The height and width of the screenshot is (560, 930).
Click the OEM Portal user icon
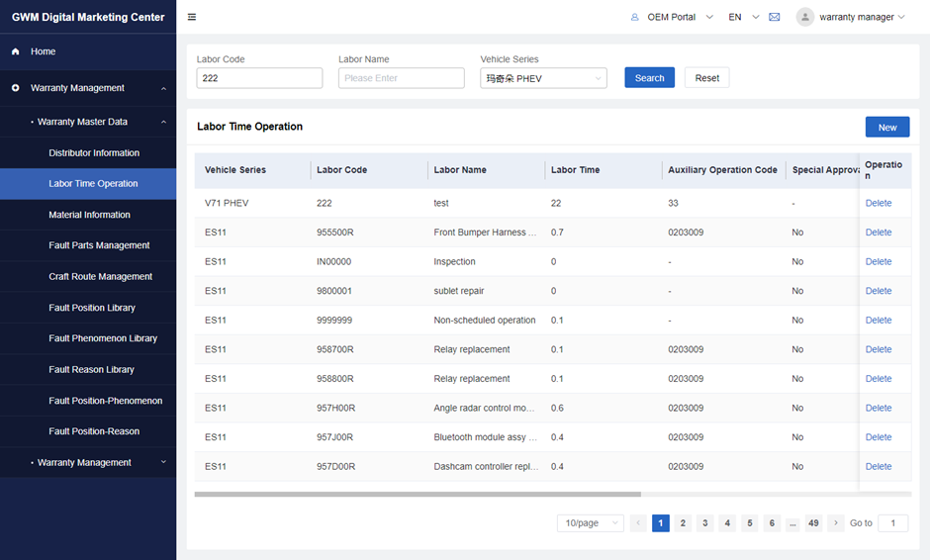coord(635,17)
